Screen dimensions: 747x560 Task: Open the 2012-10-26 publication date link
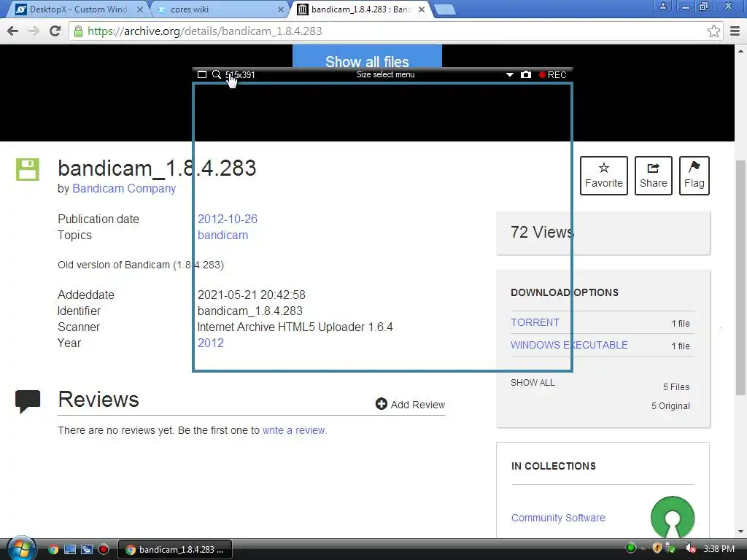[x=228, y=219]
